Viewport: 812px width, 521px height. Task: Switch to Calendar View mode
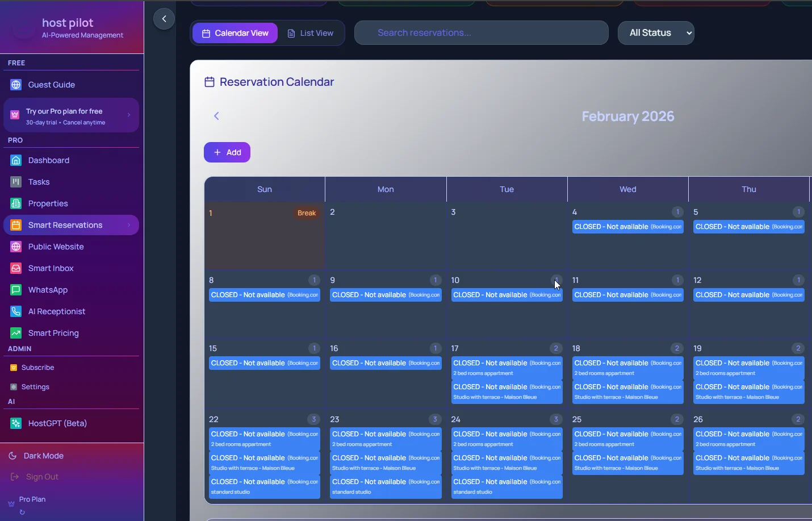point(235,33)
